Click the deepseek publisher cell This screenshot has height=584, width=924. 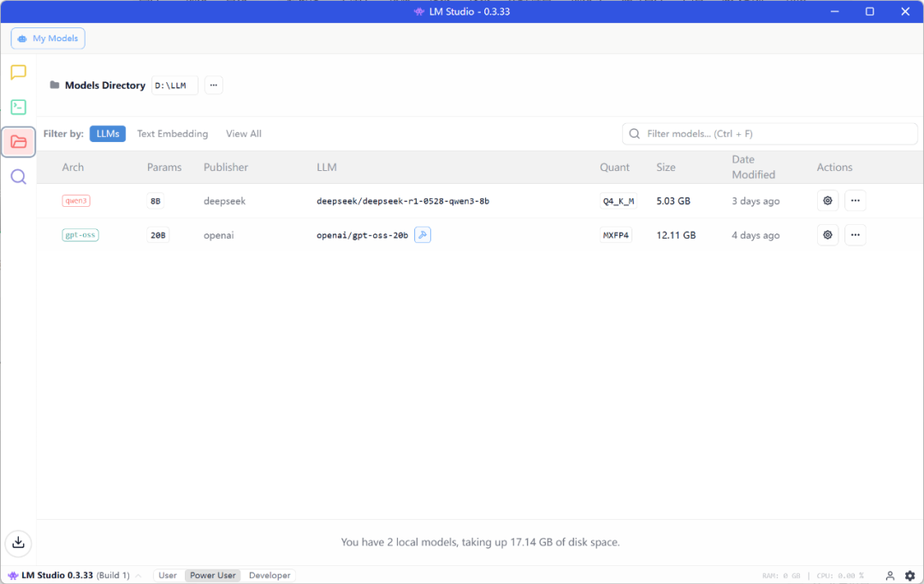[224, 201]
